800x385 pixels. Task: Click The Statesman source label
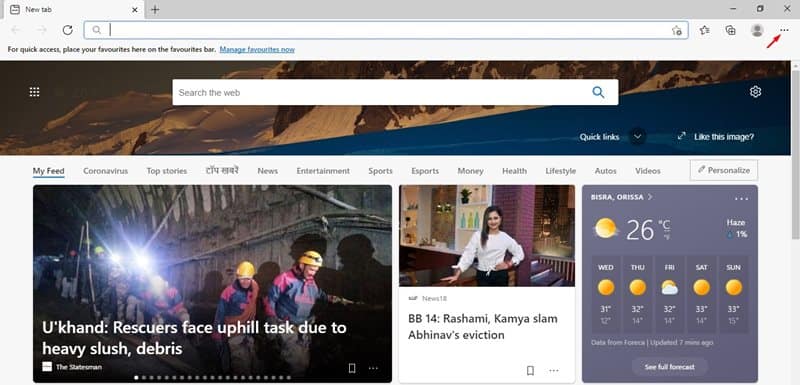(79, 367)
